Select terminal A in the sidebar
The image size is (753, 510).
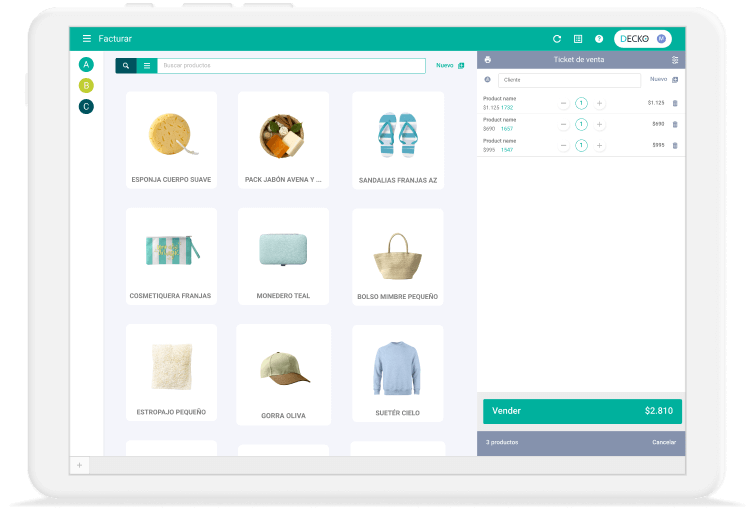86,64
